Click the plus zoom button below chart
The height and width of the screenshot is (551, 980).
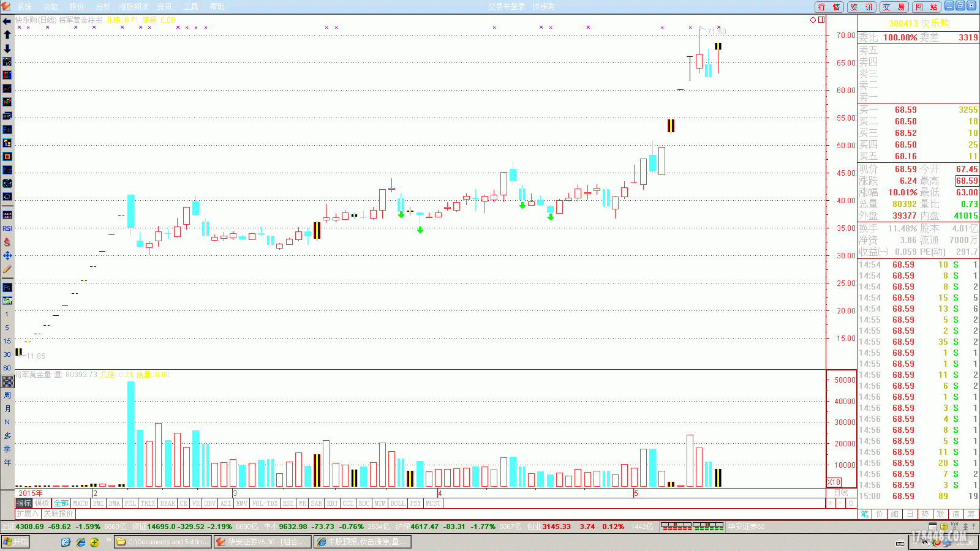point(831,503)
